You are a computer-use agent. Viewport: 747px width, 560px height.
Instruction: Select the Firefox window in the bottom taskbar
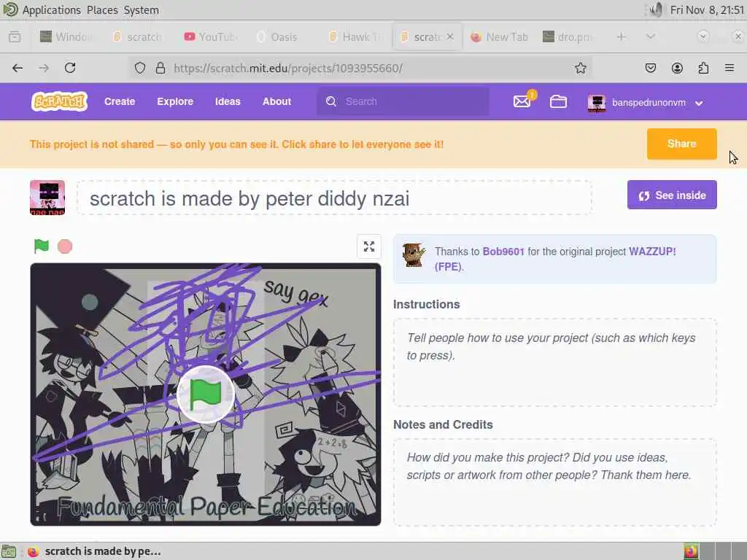94,551
